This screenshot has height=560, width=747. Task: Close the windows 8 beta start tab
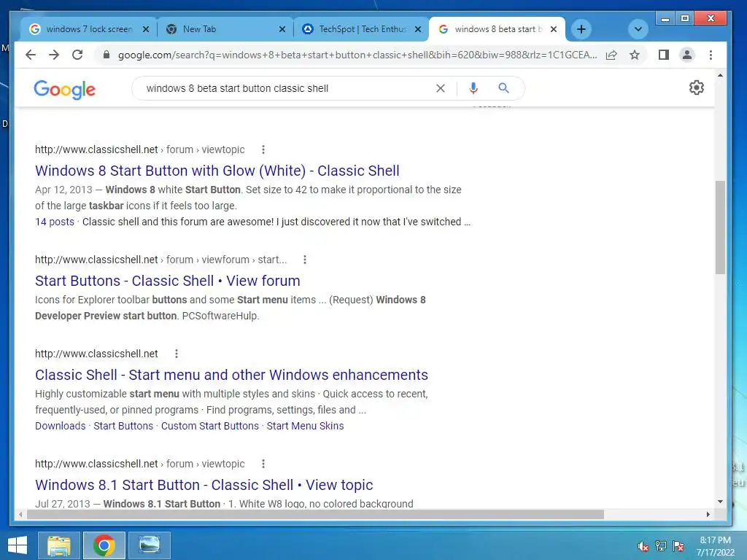[x=553, y=29]
